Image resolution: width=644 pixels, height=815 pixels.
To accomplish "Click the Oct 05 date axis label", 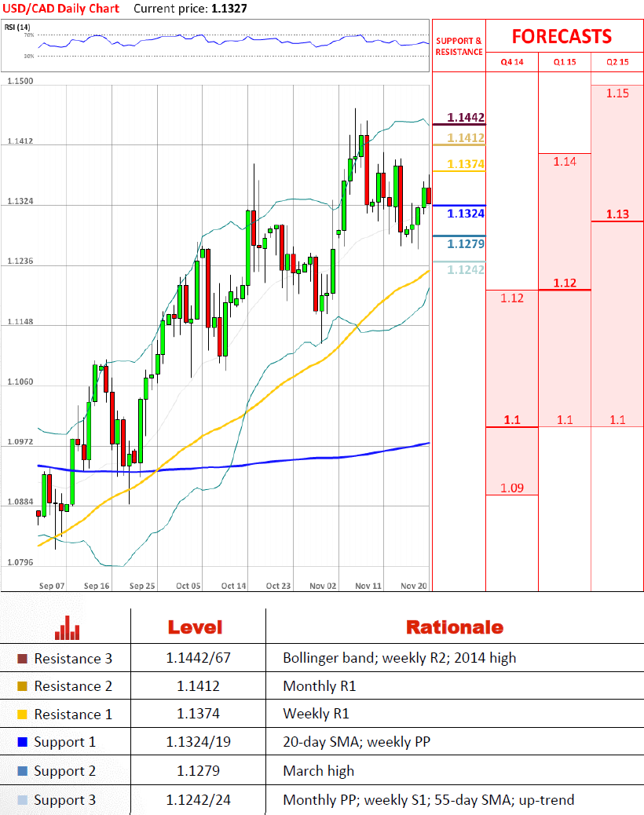I will 188,586.
